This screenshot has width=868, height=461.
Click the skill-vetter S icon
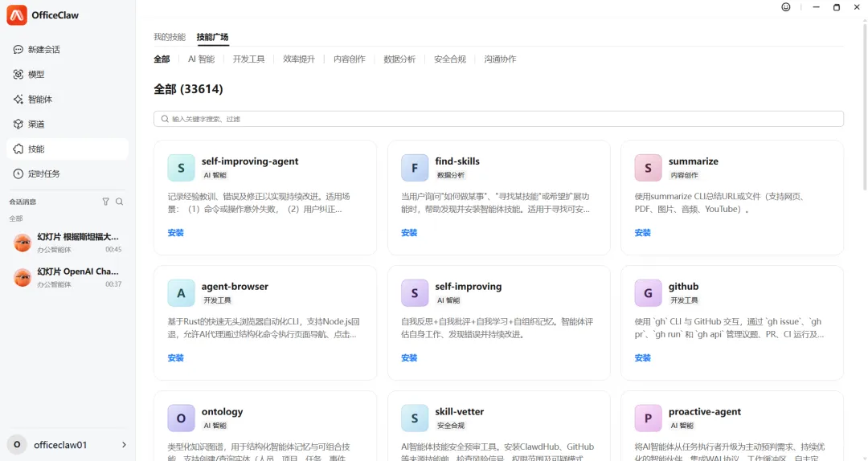(415, 418)
